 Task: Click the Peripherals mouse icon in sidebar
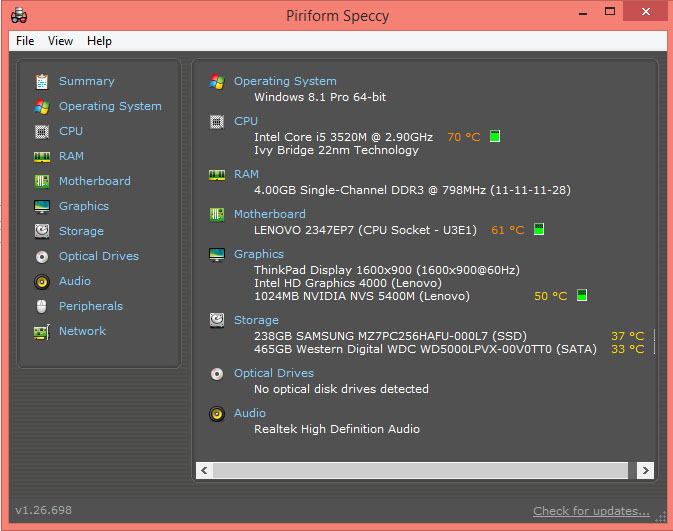coord(42,306)
